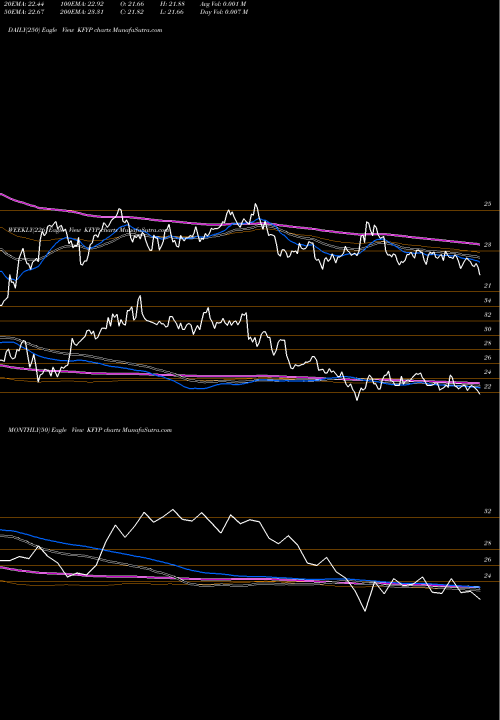The image size is (500, 720).
Task: Click the 25 axis label on daily chart
Action: (488, 204)
